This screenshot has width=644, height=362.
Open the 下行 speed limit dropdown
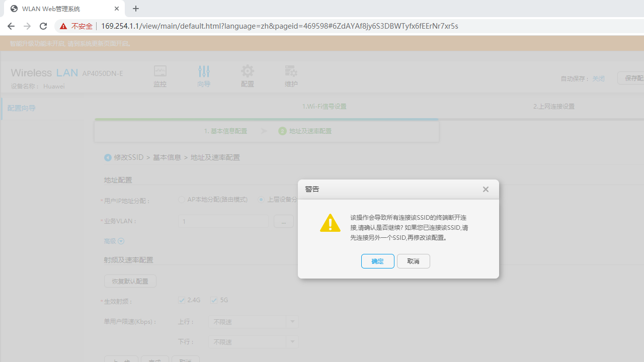(x=292, y=342)
